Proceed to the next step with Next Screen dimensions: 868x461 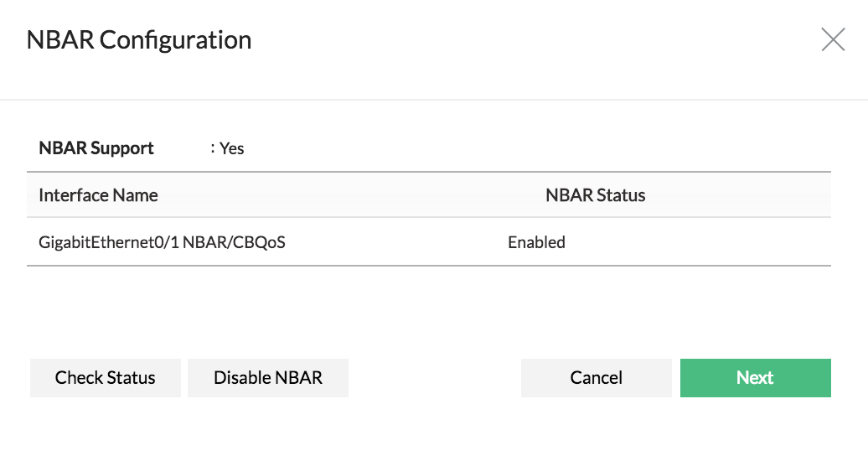tap(755, 378)
